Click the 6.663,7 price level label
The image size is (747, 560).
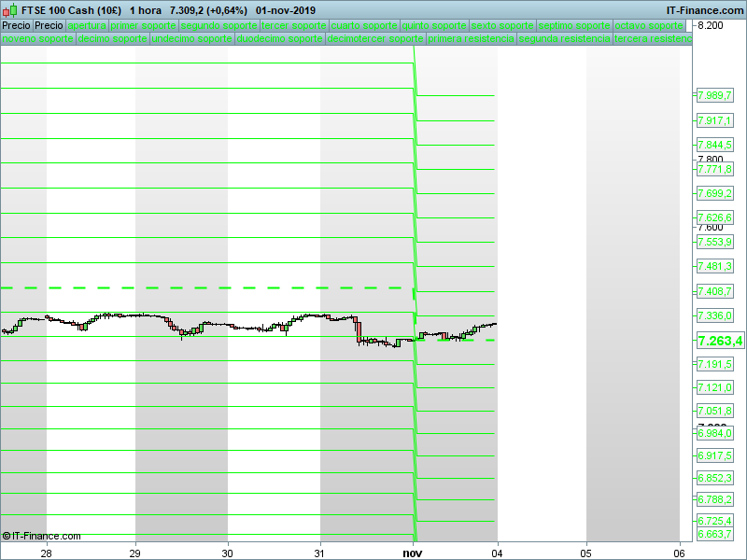pyautogui.click(x=714, y=534)
